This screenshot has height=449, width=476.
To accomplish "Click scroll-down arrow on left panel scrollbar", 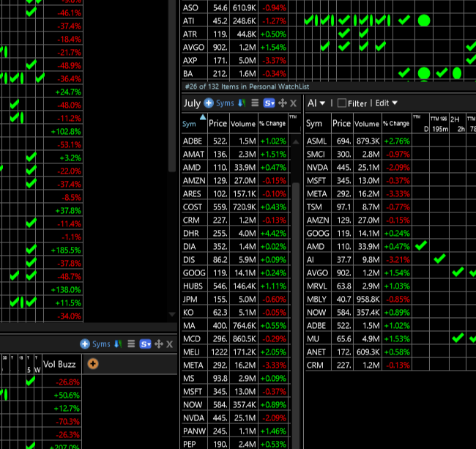I will tap(172, 314).
